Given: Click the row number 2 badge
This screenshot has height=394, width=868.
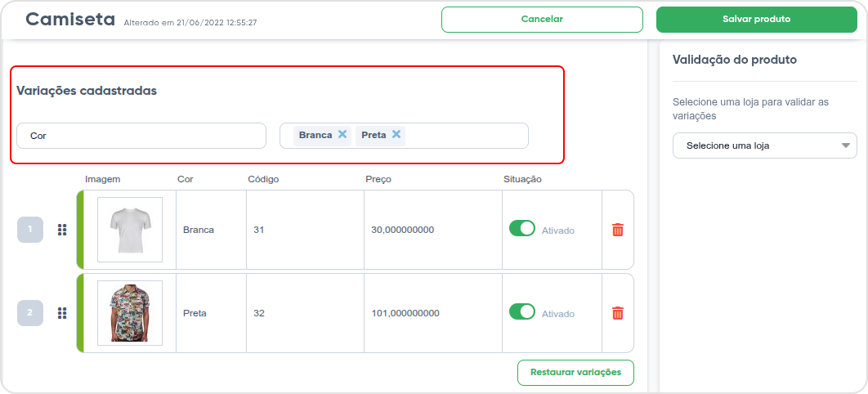Looking at the screenshot, I should coord(30,313).
